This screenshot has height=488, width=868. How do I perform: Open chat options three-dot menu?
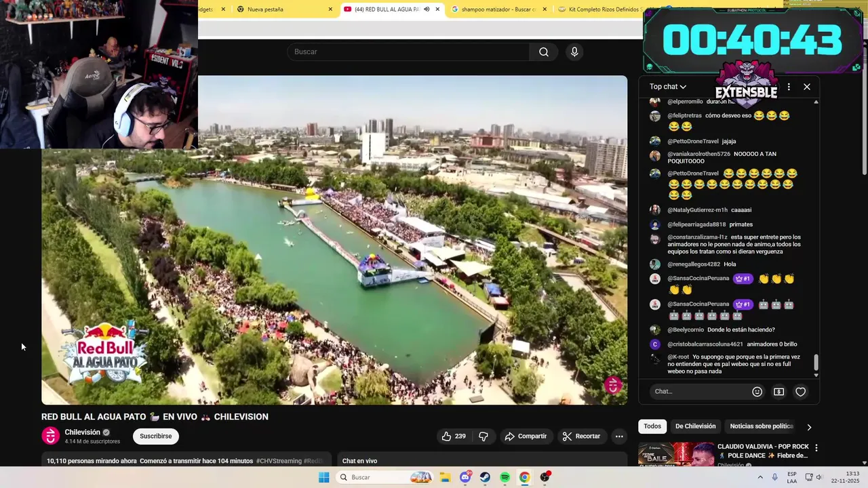pos(789,87)
